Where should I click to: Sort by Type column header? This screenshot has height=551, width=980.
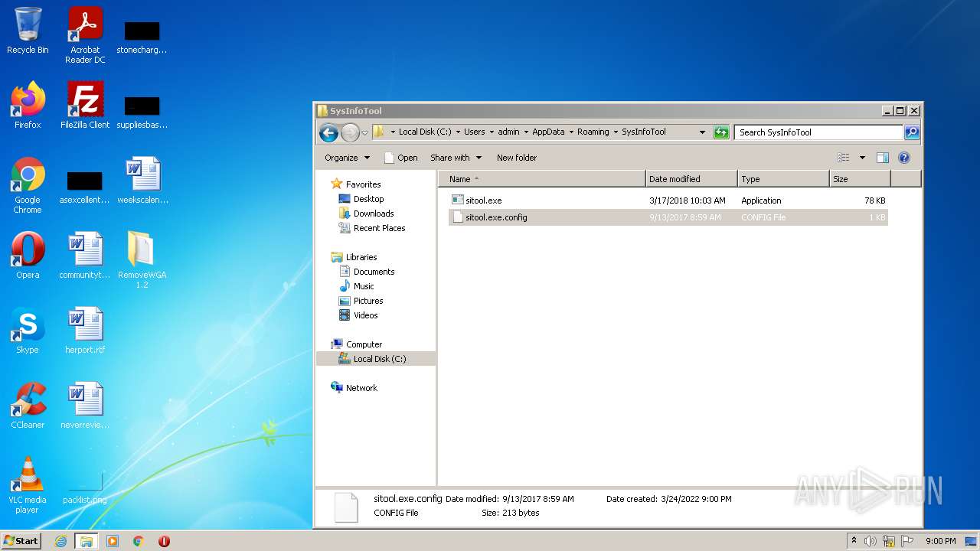[783, 179]
